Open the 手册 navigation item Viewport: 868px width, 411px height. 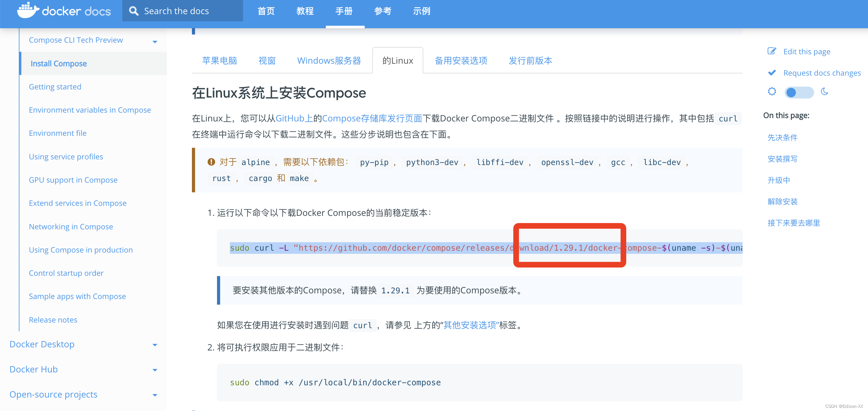tap(344, 11)
